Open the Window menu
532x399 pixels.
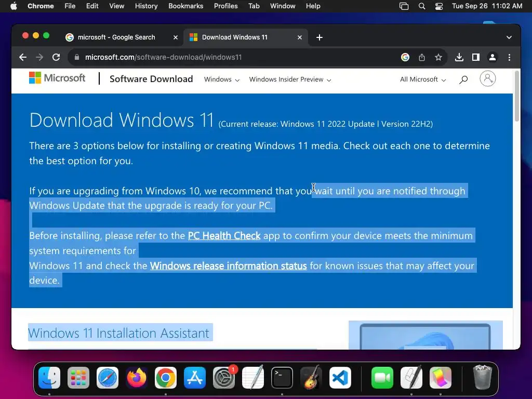click(283, 6)
